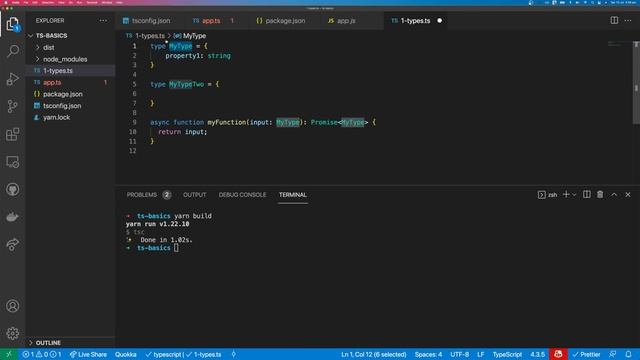640x360 pixels.
Task: Click Explorer more actions ellipsis
Action: tap(103, 20)
